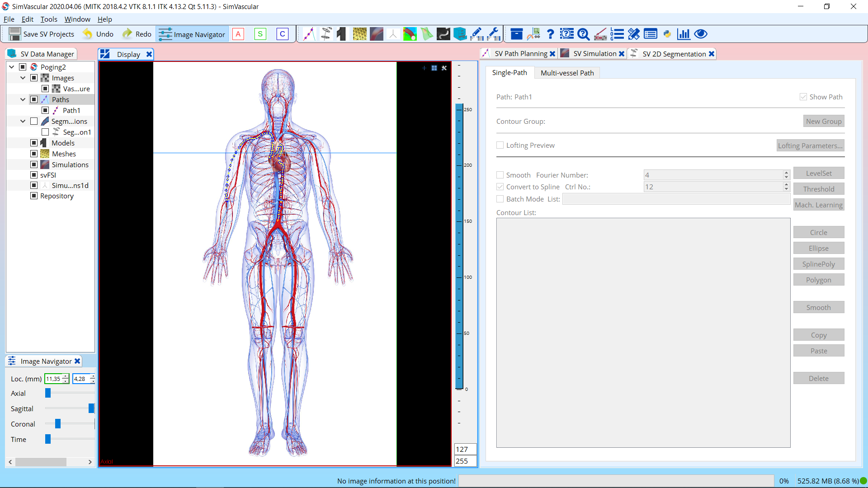Create a Circle contour
This screenshot has height=488, width=868.
click(x=818, y=232)
